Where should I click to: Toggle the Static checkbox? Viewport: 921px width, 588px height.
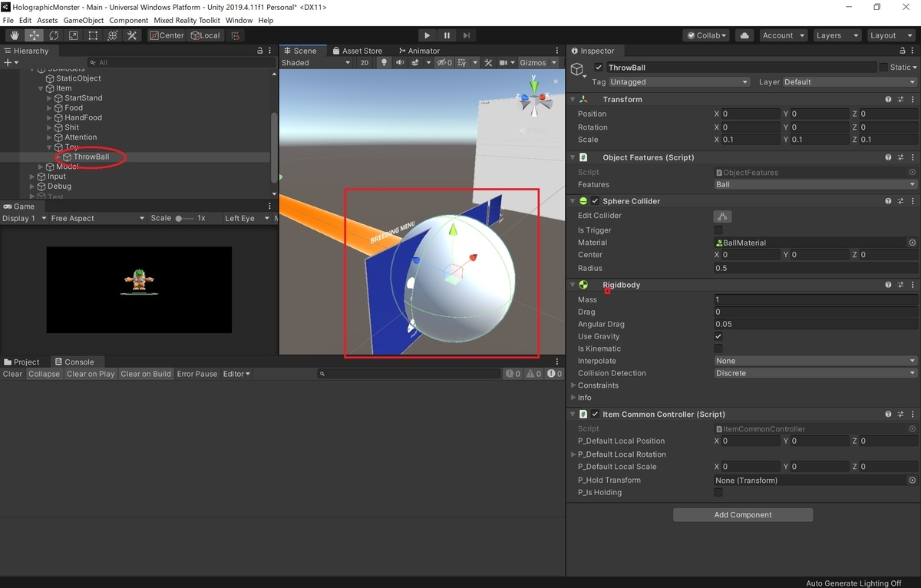click(883, 68)
